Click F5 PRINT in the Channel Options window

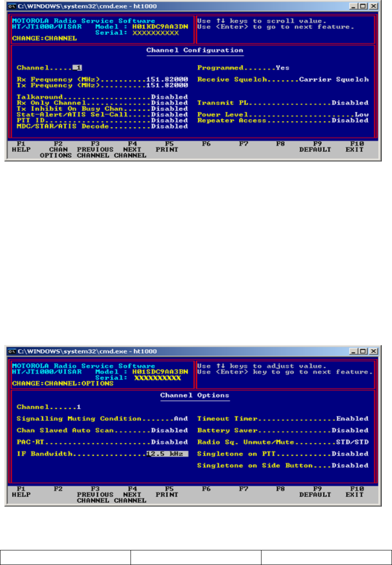(167, 492)
